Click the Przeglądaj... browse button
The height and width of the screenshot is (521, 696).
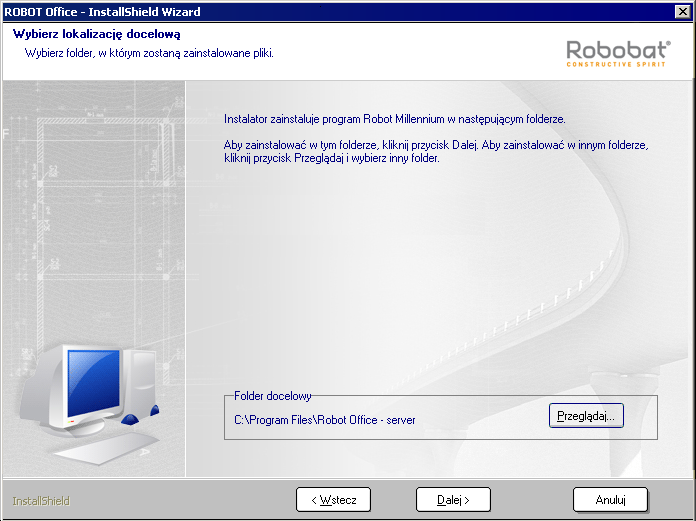[x=586, y=416]
